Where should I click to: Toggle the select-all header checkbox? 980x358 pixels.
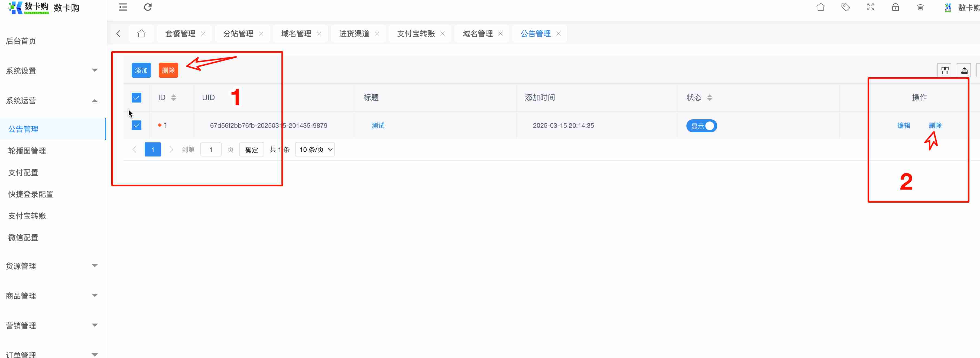tap(136, 97)
